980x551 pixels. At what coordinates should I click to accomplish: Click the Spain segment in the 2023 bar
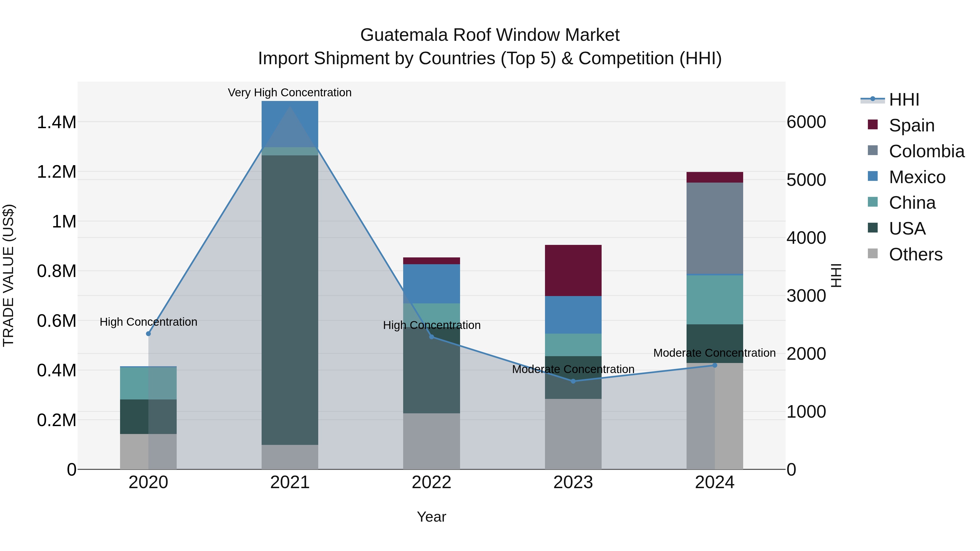(x=573, y=270)
